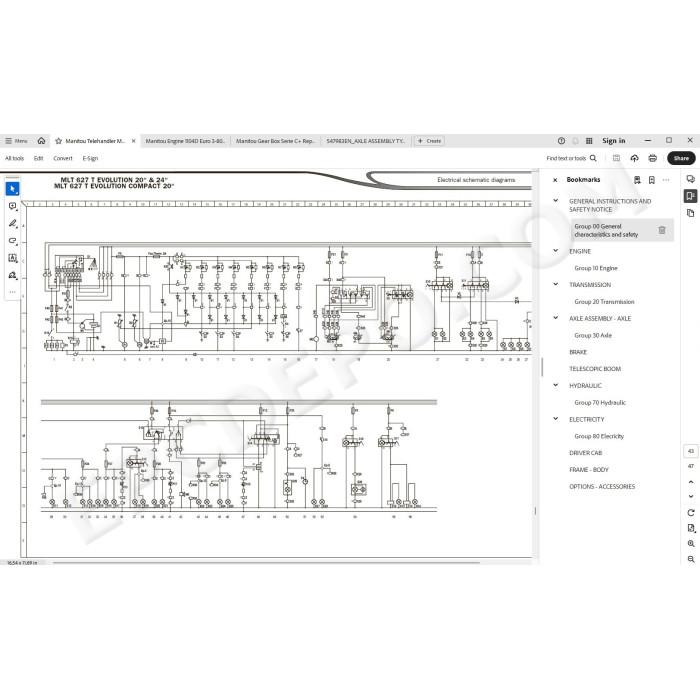Open the help question mark icon
700x700 pixels.
(561, 141)
